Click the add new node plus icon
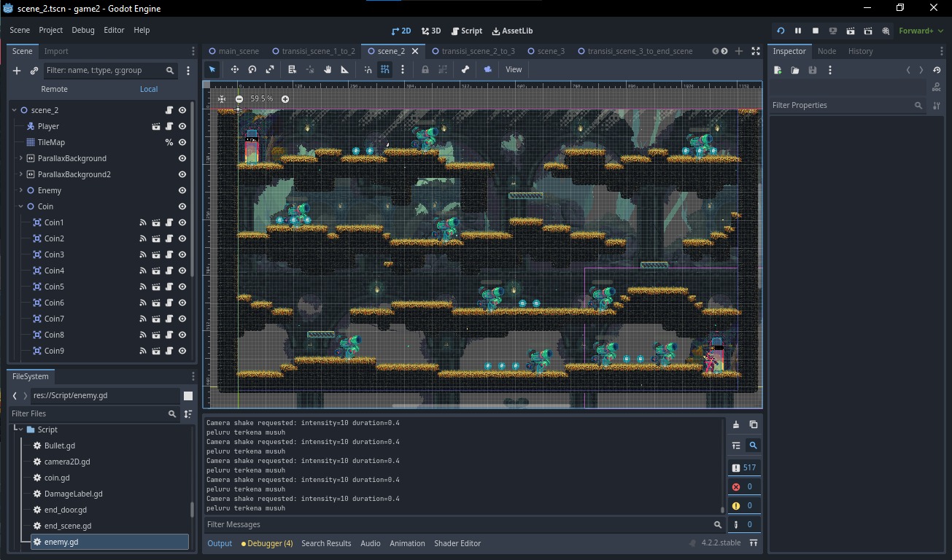This screenshot has width=952, height=560. 17,71
